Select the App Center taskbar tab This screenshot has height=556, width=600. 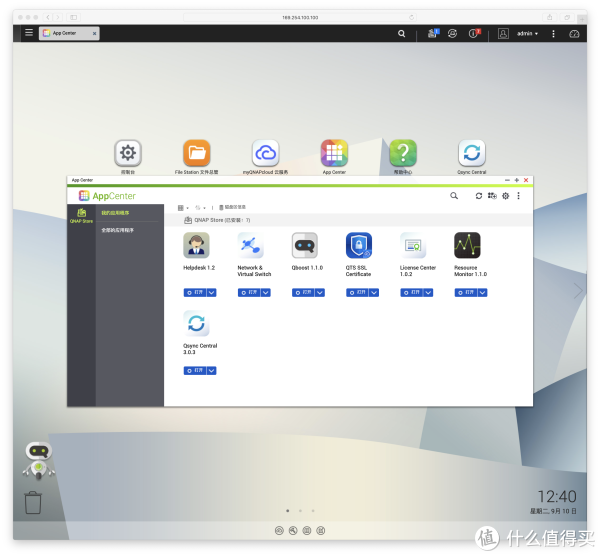coord(69,33)
